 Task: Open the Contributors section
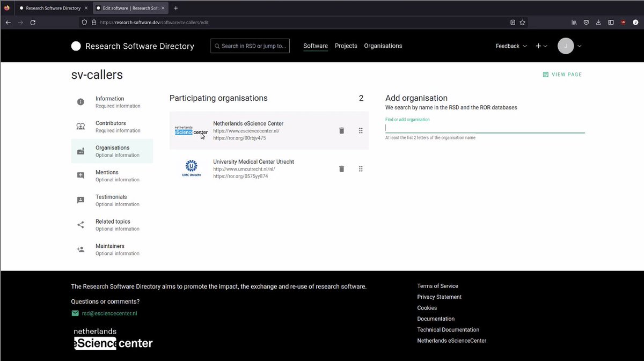coord(112,127)
